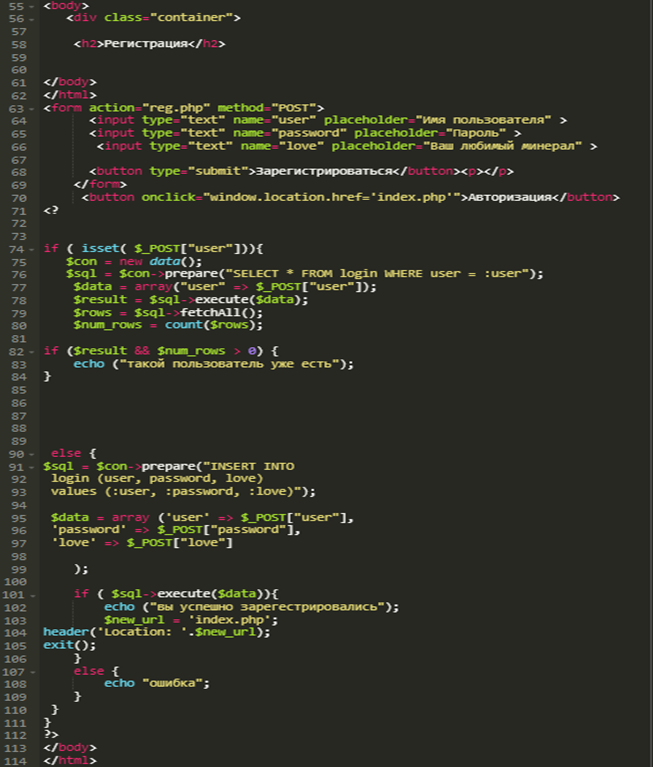The height and width of the screenshot is (767, 653).
Task: Click the placeholder "Имя пользователя"
Action: [483, 120]
